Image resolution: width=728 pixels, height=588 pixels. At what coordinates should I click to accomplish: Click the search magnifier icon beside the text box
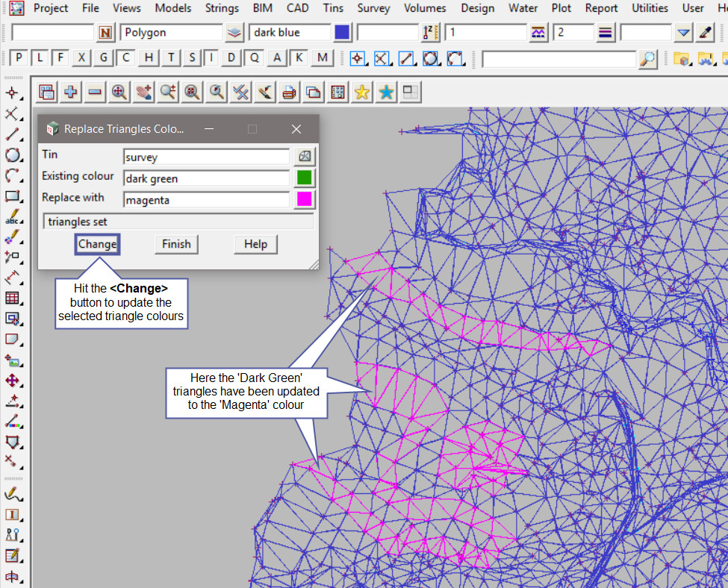coord(648,58)
